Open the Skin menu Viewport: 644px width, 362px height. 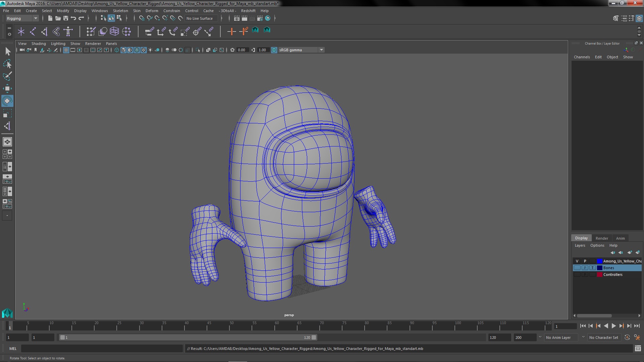tap(137, 11)
